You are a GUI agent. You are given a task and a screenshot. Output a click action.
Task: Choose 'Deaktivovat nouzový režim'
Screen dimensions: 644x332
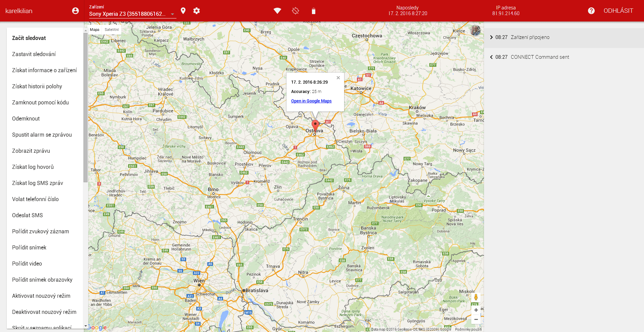tap(45, 312)
